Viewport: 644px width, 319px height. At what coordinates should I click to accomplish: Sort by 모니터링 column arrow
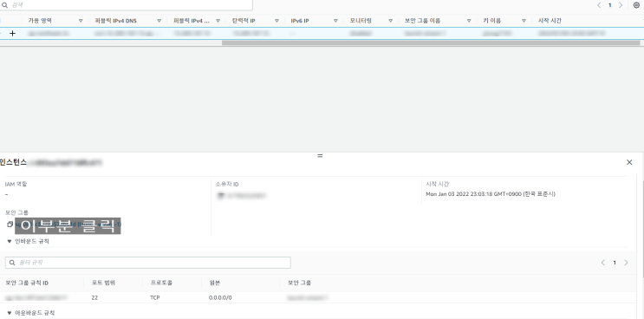(x=391, y=21)
